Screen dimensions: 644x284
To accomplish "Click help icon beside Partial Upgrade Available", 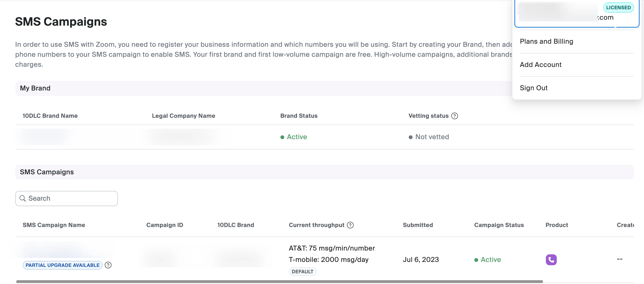I will pyautogui.click(x=108, y=265).
